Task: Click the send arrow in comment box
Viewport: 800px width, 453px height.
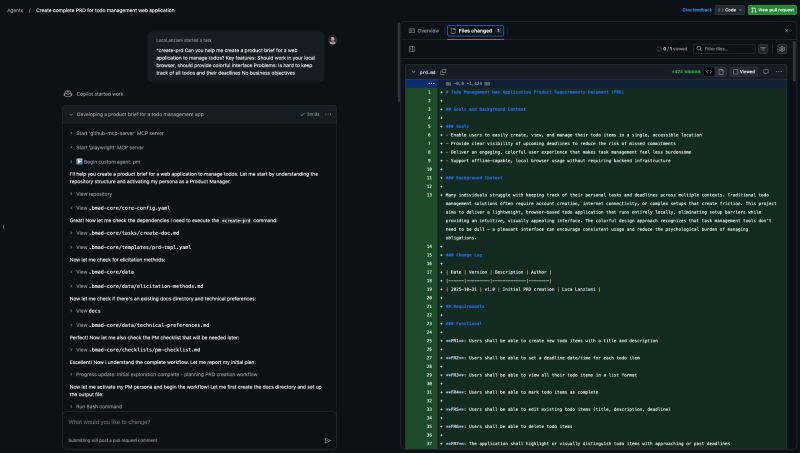Action: point(327,439)
